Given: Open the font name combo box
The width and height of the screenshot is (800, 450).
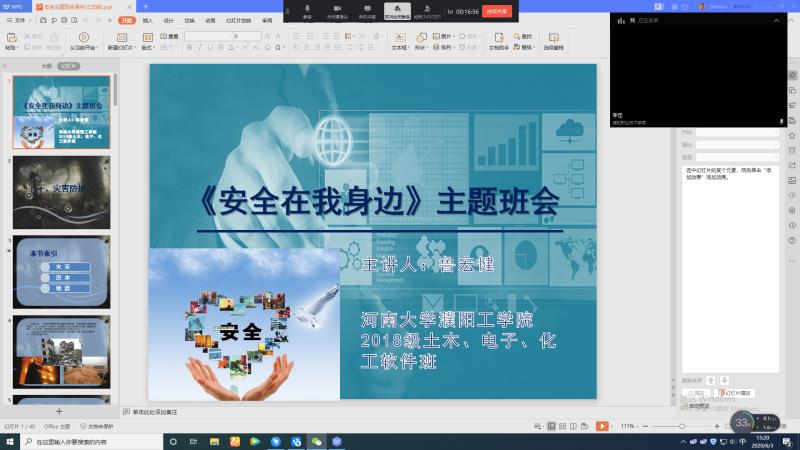Looking at the screenshot, I should (x=208, y=36).
